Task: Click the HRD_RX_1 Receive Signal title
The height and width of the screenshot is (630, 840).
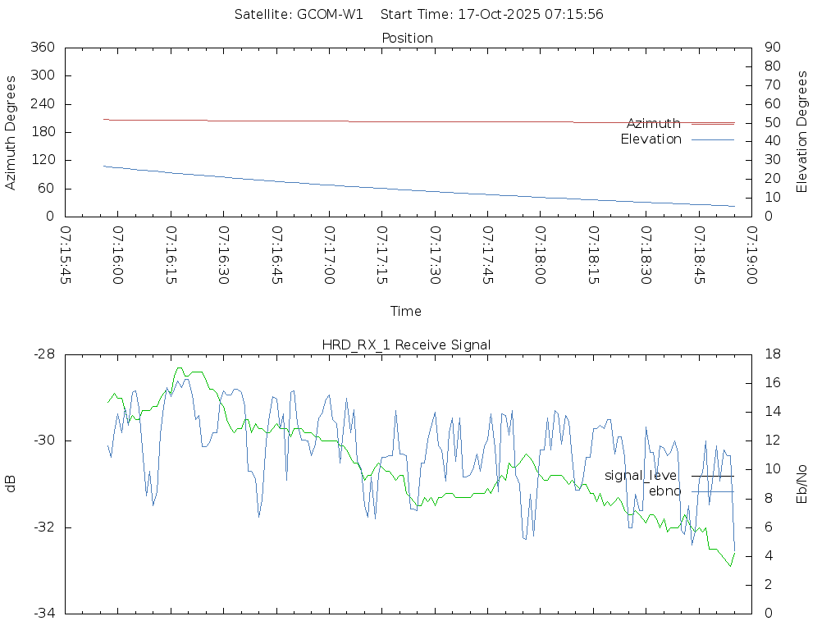Action: [406, 345]
